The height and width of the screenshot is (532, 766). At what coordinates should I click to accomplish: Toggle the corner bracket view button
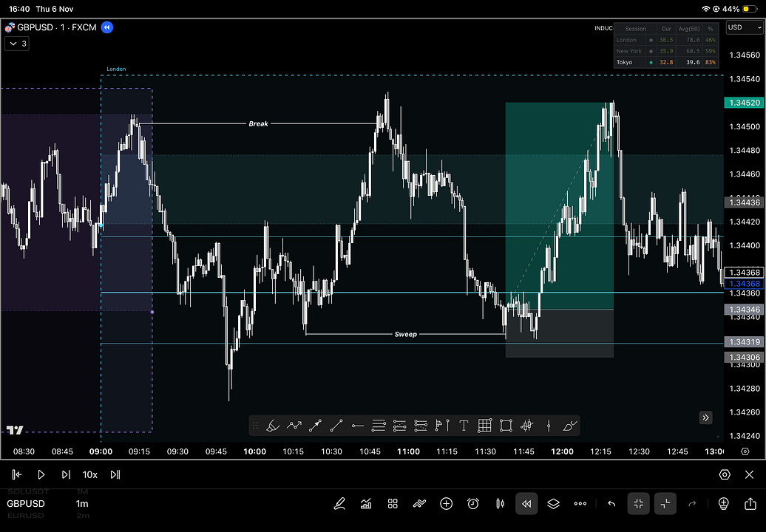(665, 504)
